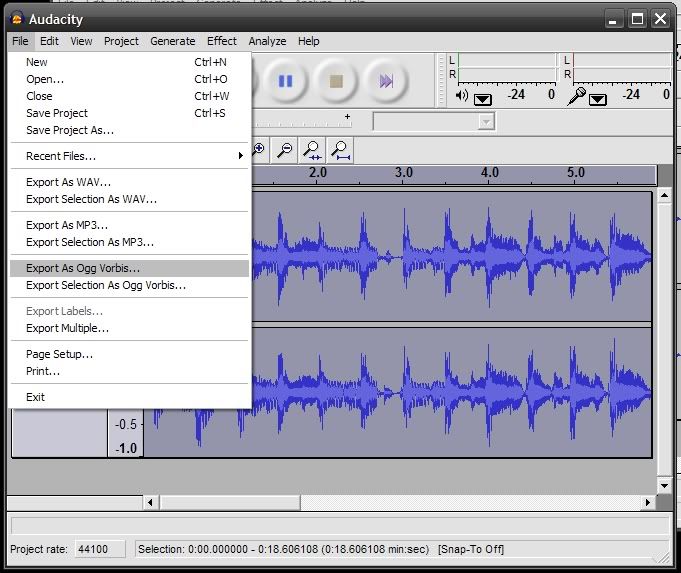The width and height of the screenshot is (681, 573).
Task: Select Open... in the File menu
Action: (x=129, y=79)
